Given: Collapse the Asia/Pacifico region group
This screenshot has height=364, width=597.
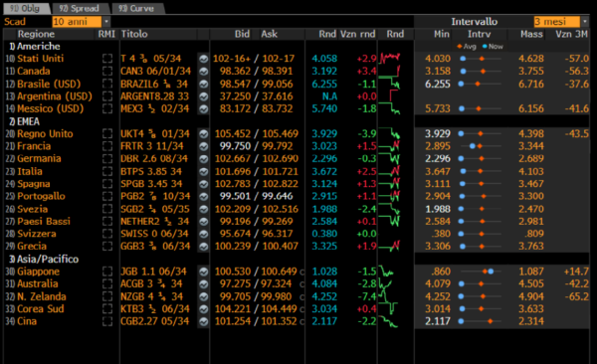Looking at the screenshot, I should point(44,260).
